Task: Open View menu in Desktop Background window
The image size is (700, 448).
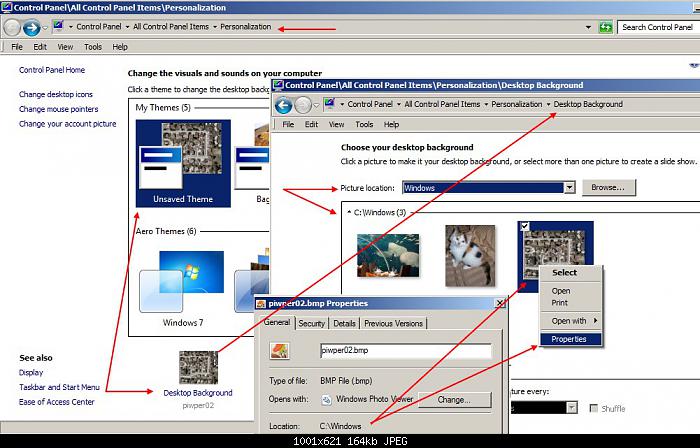Action: [x=336, y=124]
